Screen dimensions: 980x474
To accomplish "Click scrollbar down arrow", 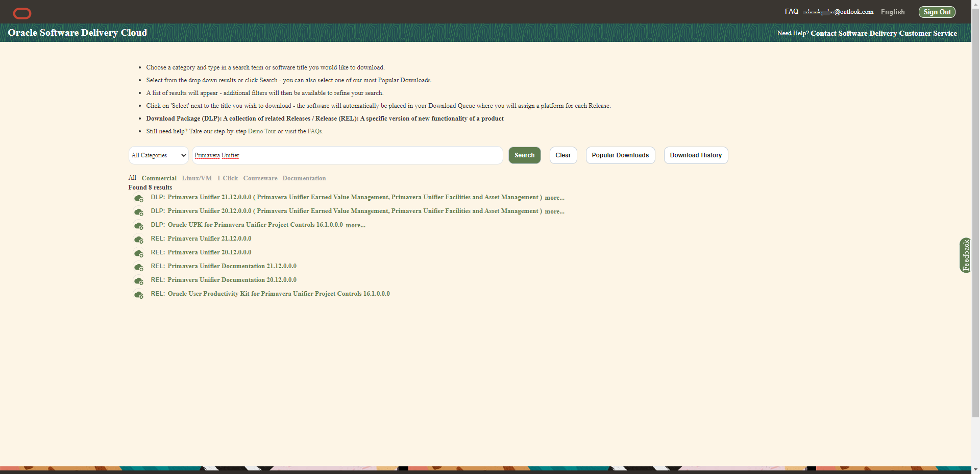I will (975, 469).
